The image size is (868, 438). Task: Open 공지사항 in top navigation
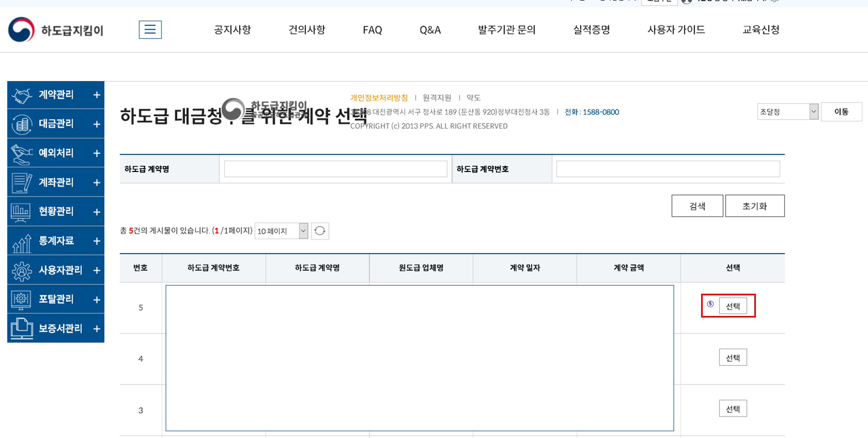click(x=233, y=30)
